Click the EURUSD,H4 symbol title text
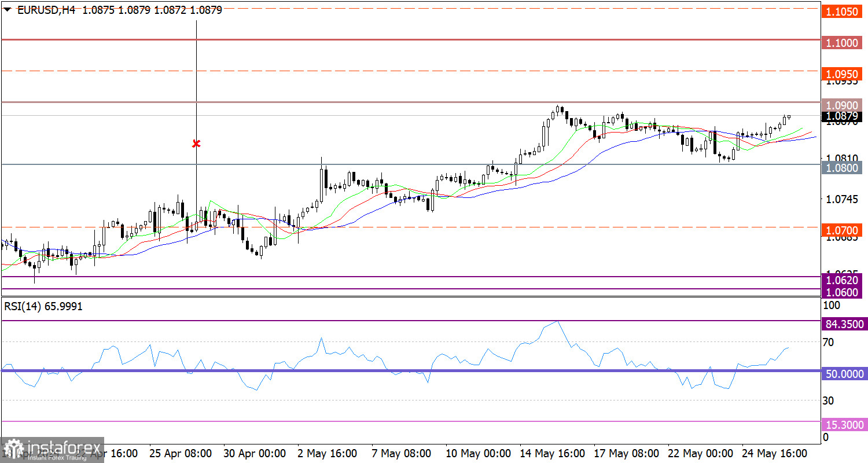The height and width of the screenshot is (463, 868). 47,10
